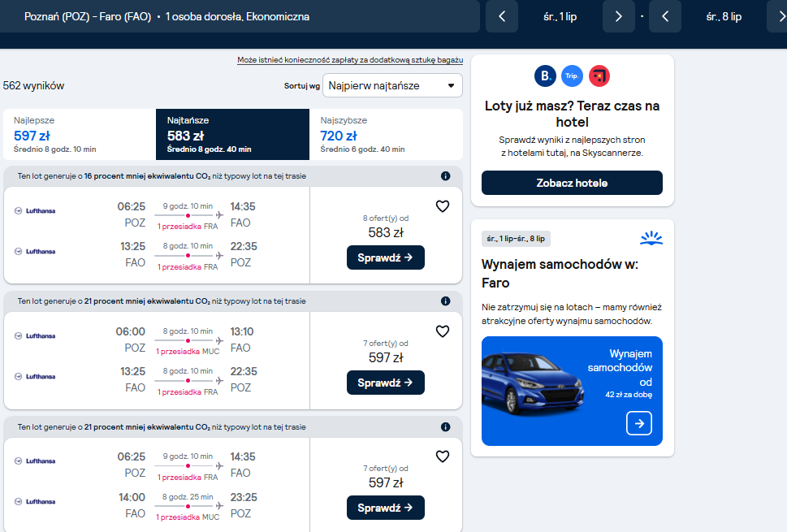
Task: Save the 583 zł flight with heart icon
Action: (x=442, y=206)
